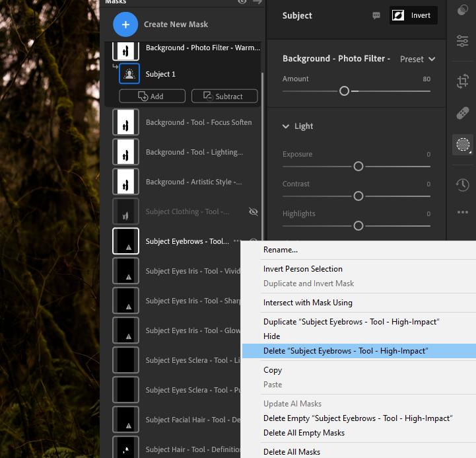The image size is (476, 458).
Task: Open the three-dot more options in sidebar
Action: (x=462, y=212)
